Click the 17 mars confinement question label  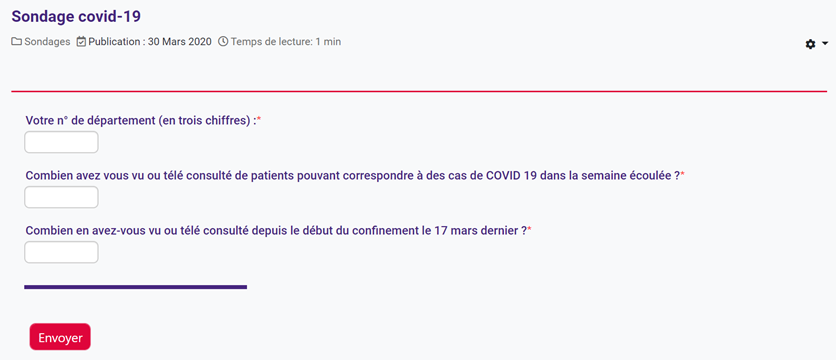(276, 230)
